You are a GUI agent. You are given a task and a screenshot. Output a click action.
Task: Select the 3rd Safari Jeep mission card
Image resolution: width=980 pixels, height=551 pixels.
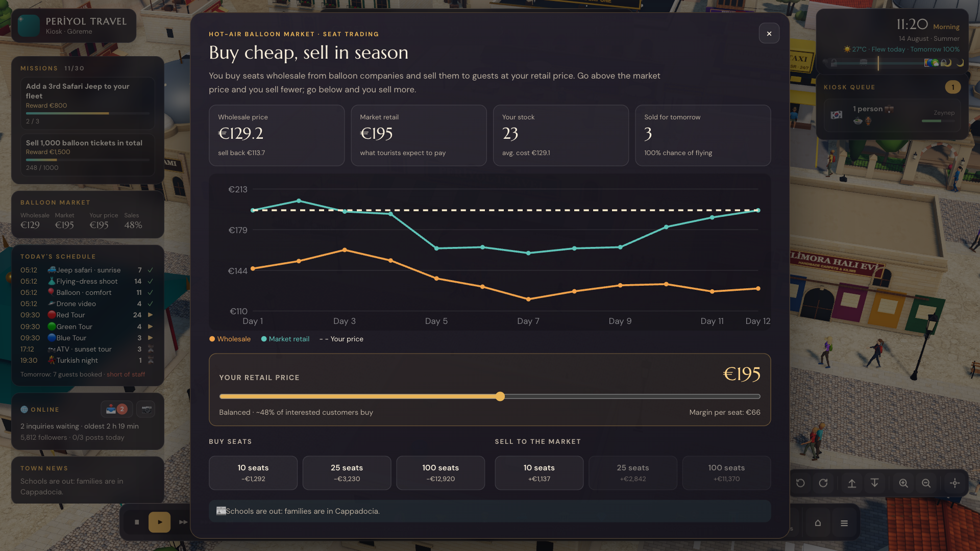point(87,103)
